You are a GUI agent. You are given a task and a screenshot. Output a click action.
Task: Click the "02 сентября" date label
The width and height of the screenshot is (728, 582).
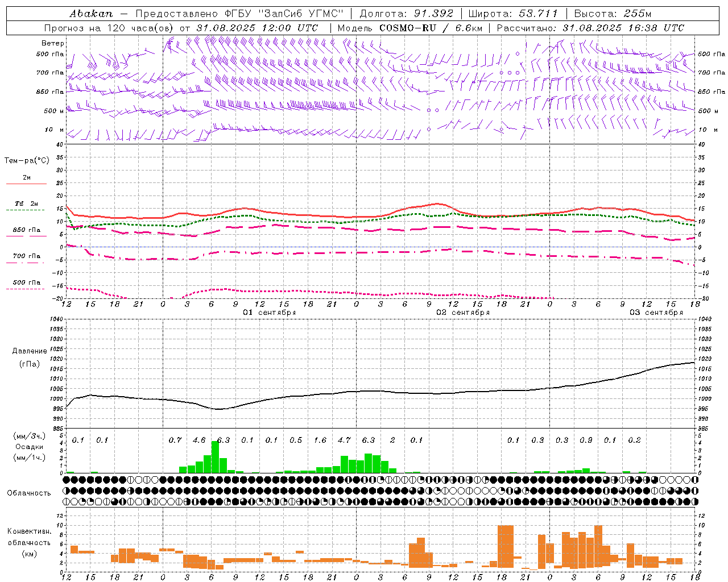click(x=463, y=313)
